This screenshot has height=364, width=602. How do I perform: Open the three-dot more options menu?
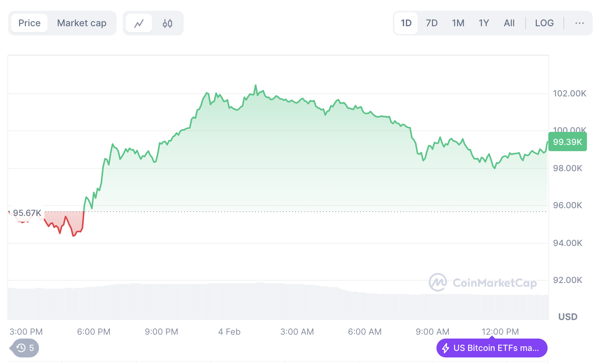(x=579, y=23)
